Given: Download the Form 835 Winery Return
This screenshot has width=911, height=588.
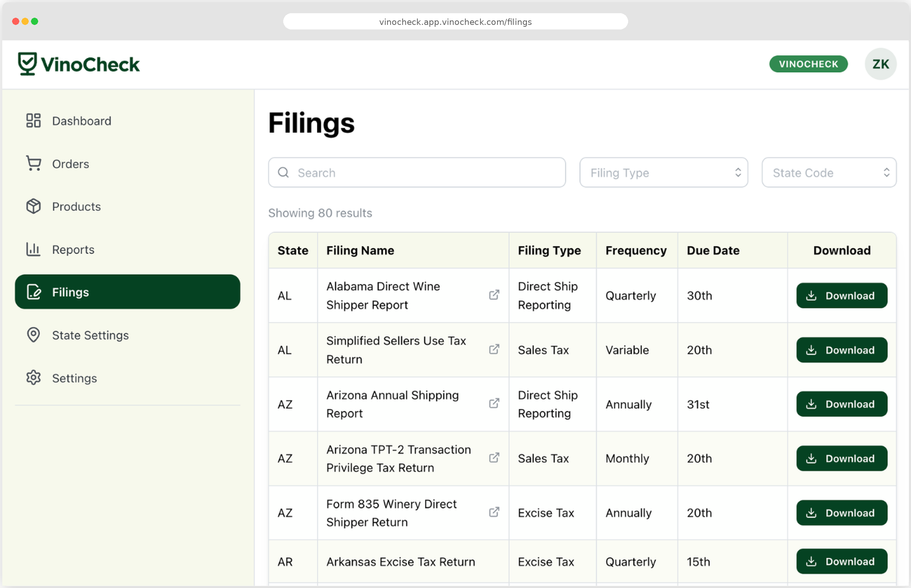Looking at the screenshot, I should (842, 513).
